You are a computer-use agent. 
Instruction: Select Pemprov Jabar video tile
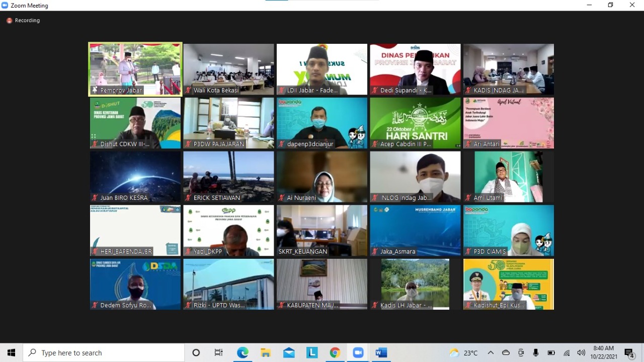[135, 69]
